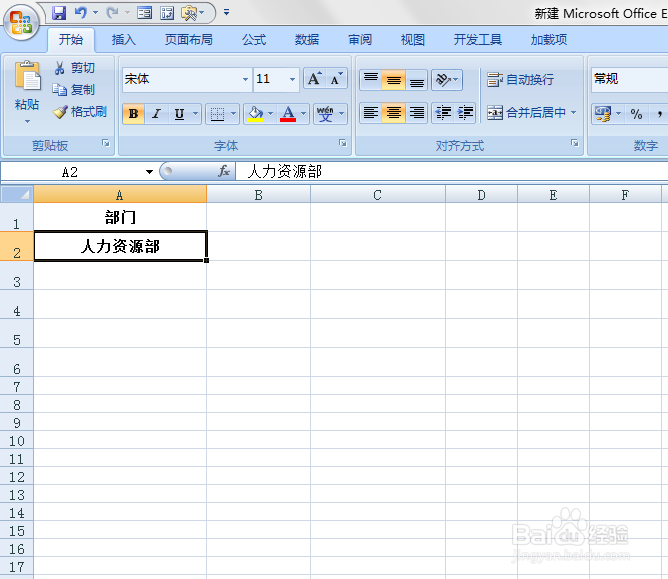Expand the fill color palette arrow

(271, 114)
